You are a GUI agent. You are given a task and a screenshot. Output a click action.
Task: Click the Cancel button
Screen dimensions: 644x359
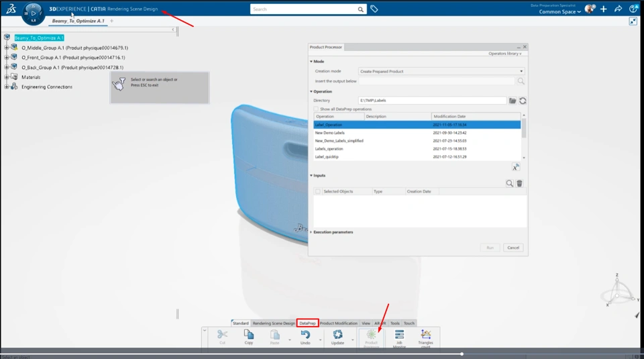point(513,248)
